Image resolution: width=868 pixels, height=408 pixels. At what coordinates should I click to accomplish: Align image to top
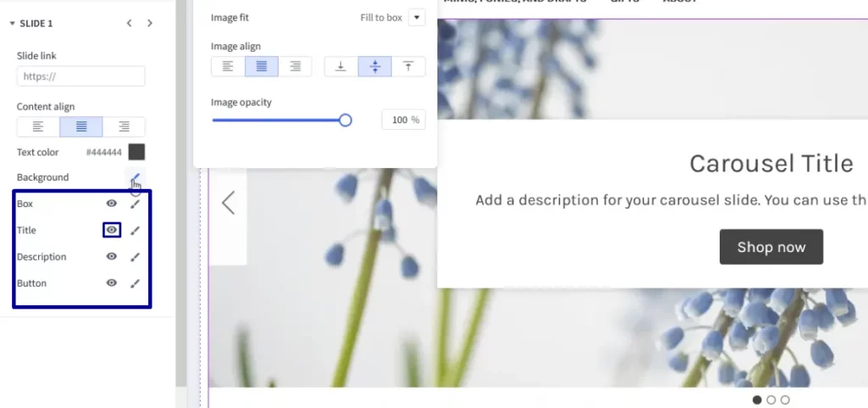409,66
